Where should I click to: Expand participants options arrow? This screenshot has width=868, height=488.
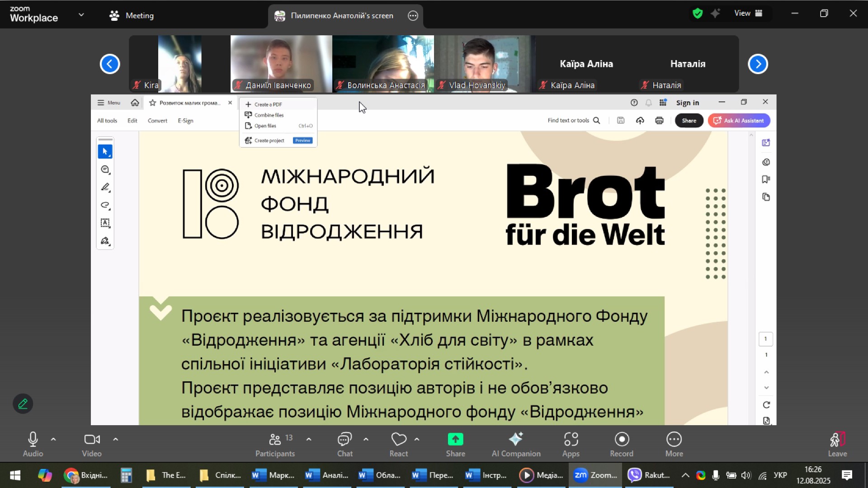click(309, 439)
